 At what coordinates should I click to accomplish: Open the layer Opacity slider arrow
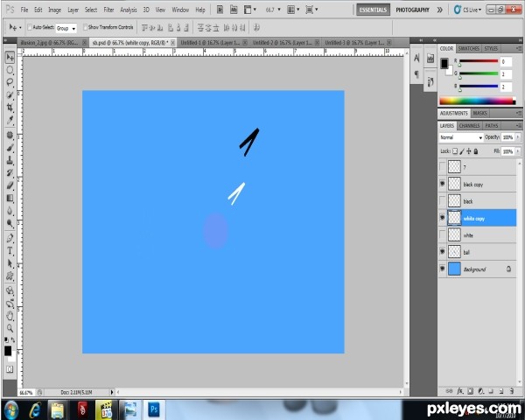518,137
